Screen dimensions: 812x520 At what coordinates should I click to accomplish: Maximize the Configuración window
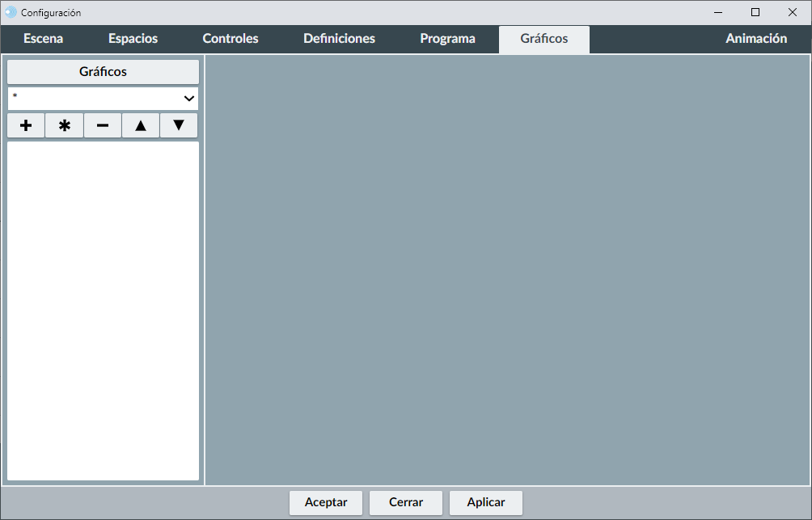coord(755,12)
